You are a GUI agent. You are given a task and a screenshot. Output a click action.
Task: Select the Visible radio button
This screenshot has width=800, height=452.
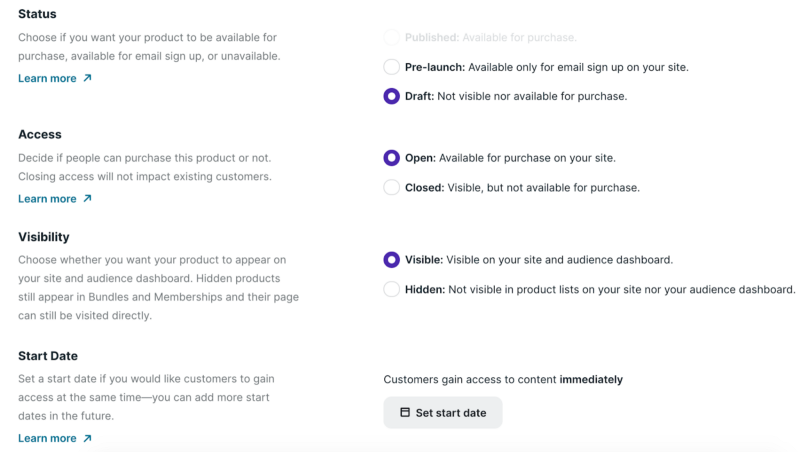pyautogui.click(x=392, y=260)
